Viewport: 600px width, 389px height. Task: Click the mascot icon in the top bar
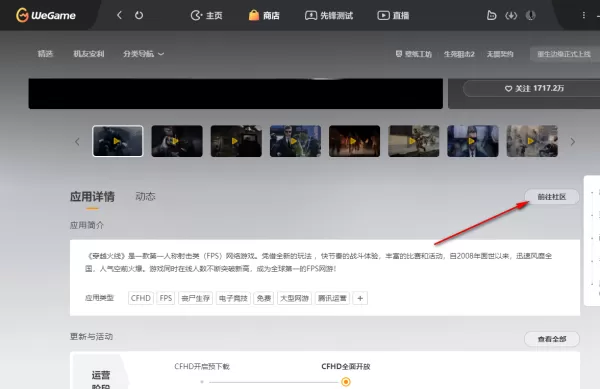coord(491,15)
